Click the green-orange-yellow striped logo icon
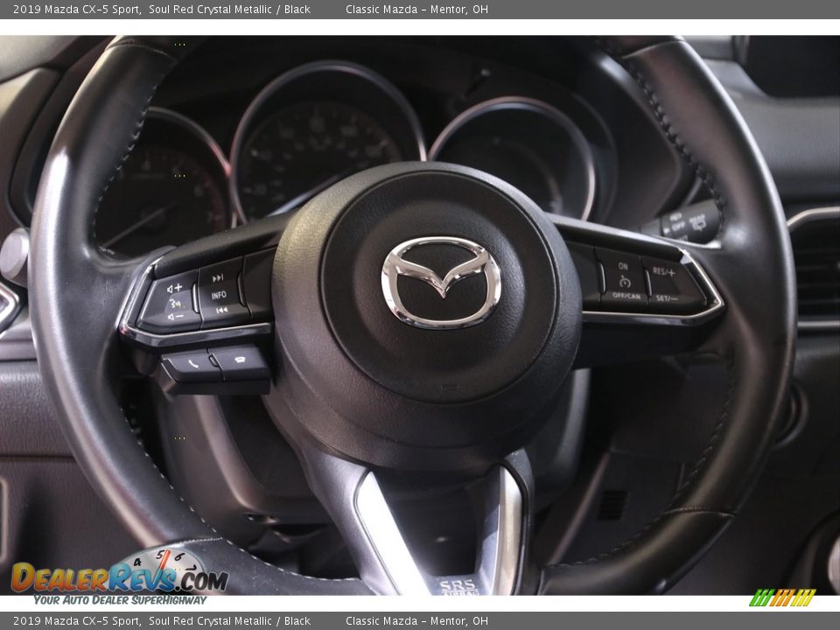840x630 pixels. [x=782, y=598]
